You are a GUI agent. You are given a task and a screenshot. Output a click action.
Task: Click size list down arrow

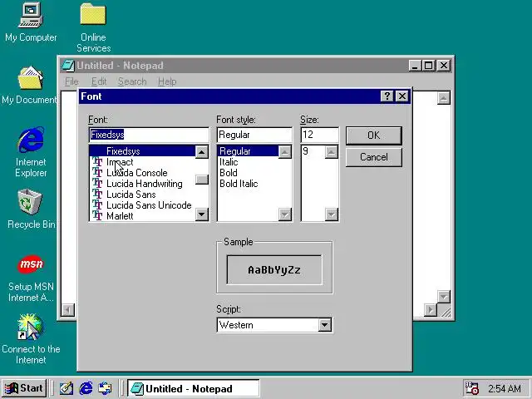332,214
